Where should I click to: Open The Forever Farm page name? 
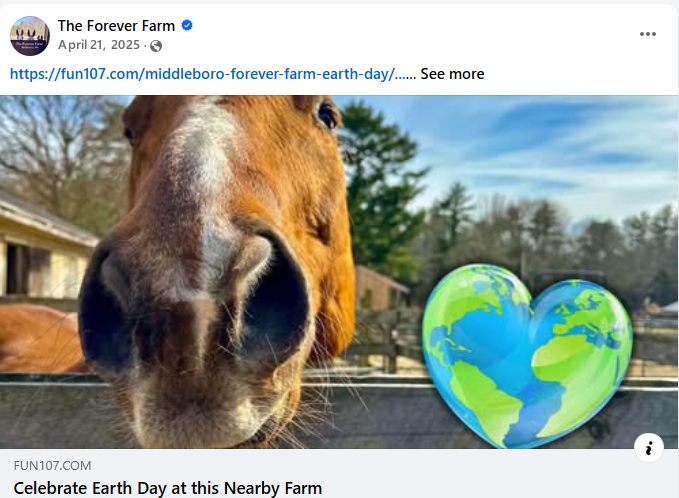click(x=116, y=25)
